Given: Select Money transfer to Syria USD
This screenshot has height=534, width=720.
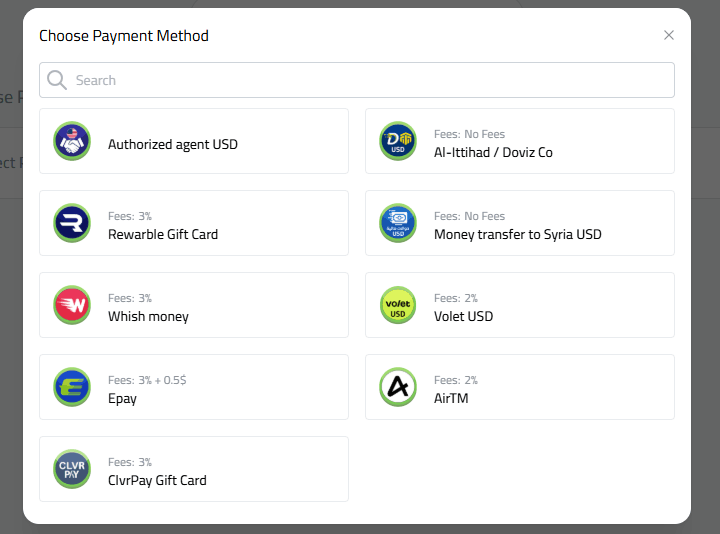Looking at the screenshot, I should [520, 223].
